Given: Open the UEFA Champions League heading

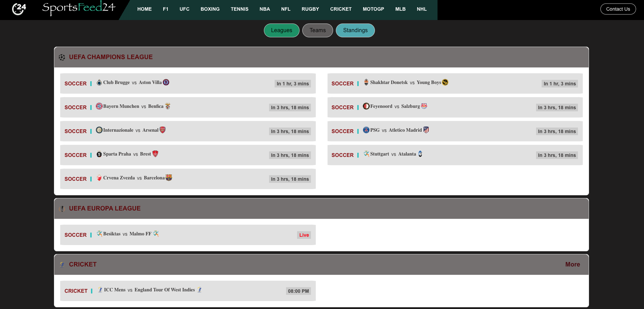Looking at the screenshot, I should pos(111,57).
